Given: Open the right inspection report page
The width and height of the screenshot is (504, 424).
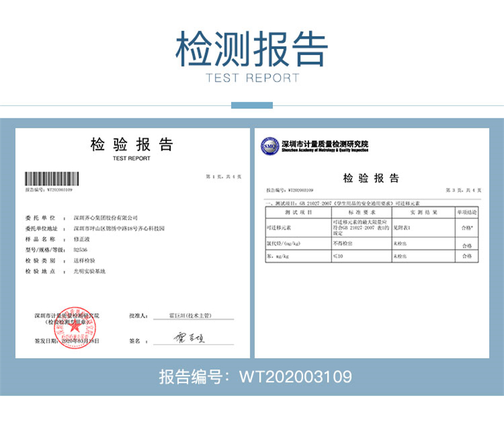Looking at the screenshot, I should tap(372, 243).
